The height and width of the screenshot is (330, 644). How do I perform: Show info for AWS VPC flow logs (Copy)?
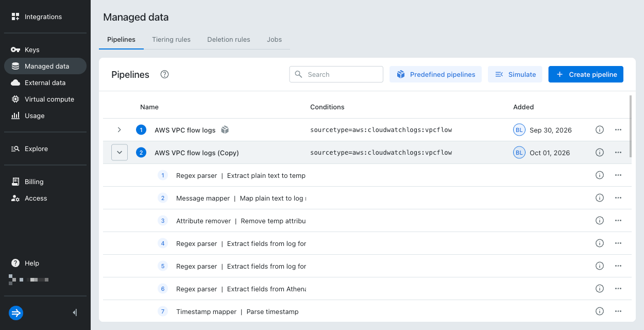(599, 153)
